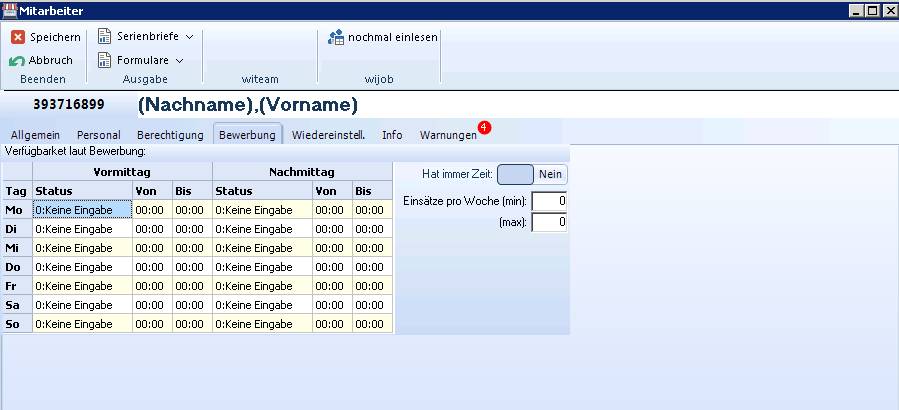This screenshot has height=410, width=899.
Task: Maximize the Mitarbeiter window
Action: 871,10
